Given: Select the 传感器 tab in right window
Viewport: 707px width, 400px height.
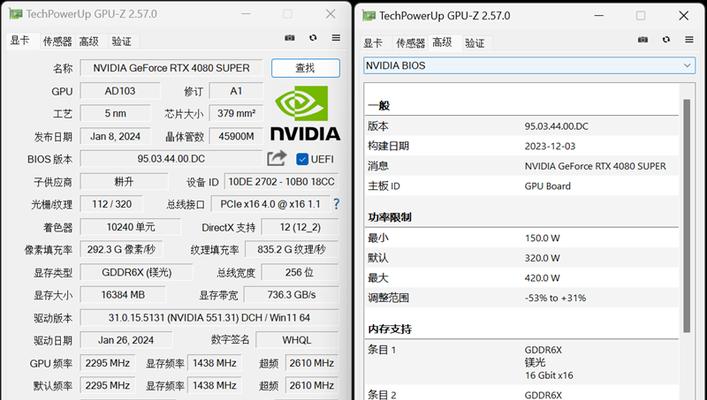Looking at the screenshot, I should point(410,43).
